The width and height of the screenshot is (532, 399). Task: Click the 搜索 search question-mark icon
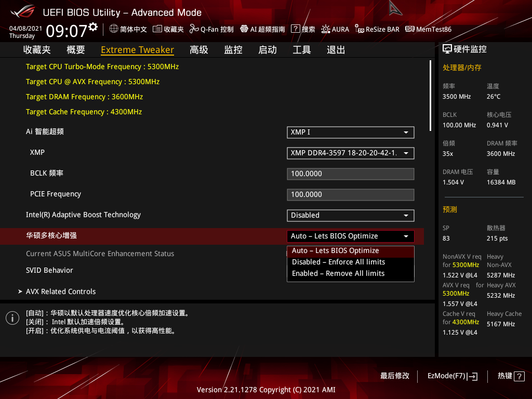click(295, 29)
